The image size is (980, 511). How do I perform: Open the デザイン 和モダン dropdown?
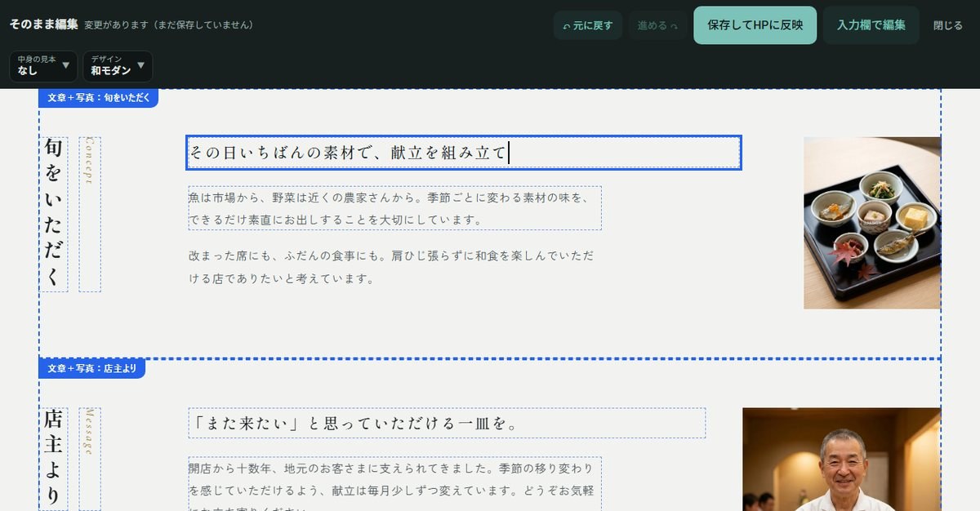118,66
